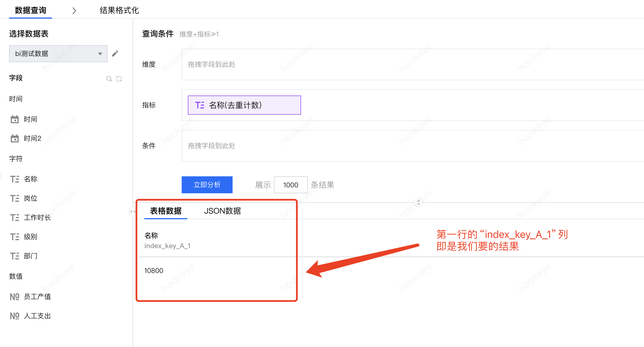
Task: Click the numeric icon beside 人工支出
Action: pos(14,316)
